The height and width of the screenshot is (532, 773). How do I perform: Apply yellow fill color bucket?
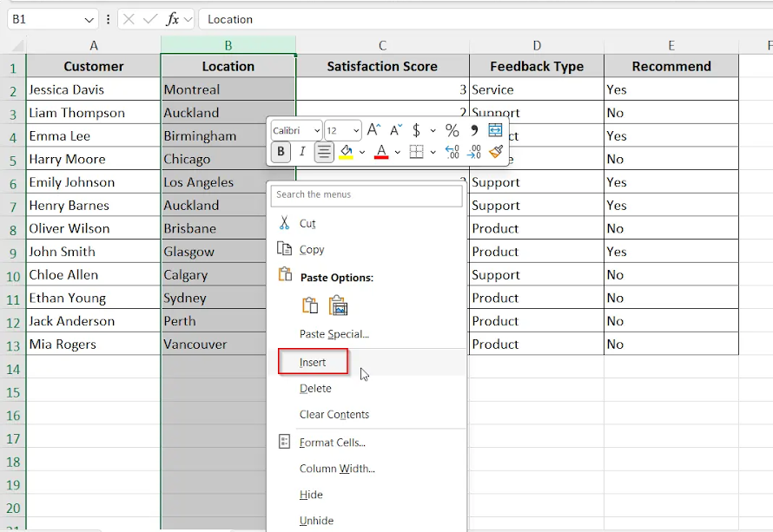point(346,152)
